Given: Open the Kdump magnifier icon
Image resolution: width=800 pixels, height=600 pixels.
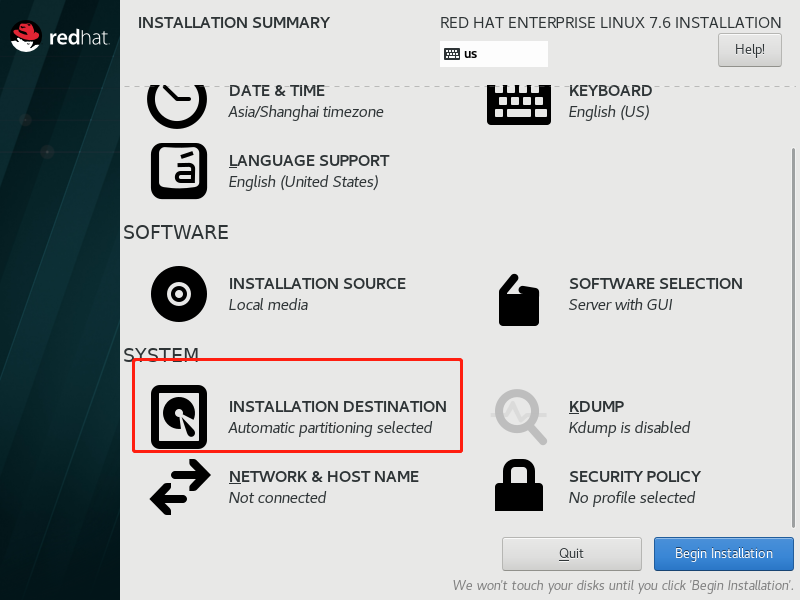Looking at the screenshot, I should click(519, 417).
